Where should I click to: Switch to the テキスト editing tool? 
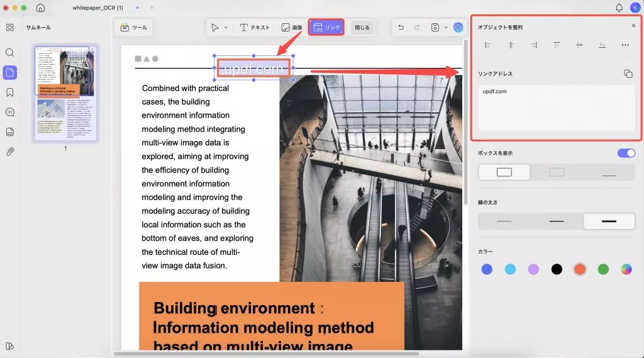(x=255, y=28)
